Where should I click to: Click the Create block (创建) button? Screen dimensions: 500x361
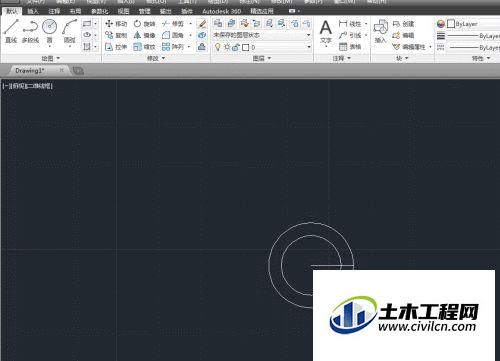tap(404, 24)
